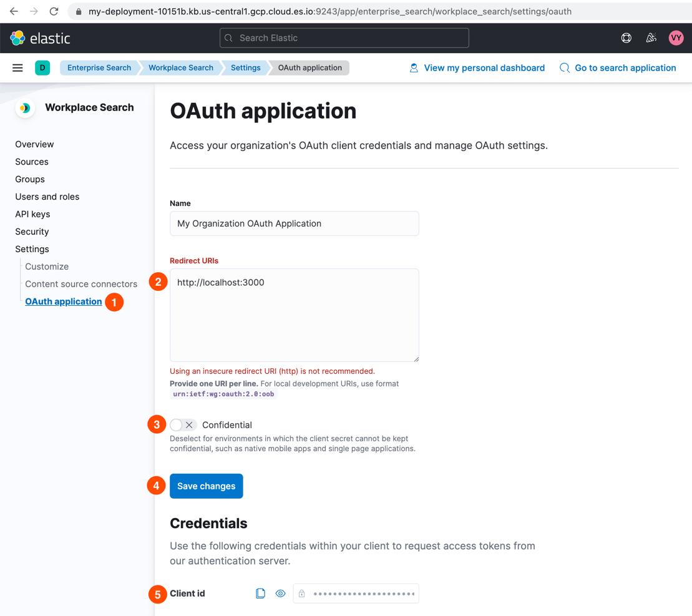This screenshot has height=616, width=692.
Task: Click the party popper what's-new icon
Action: tap(651, 37)
